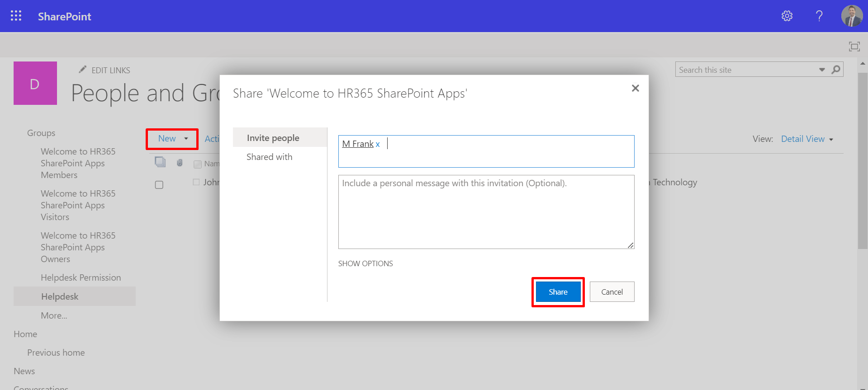
Task: Open the Owners group link
Action: 78,247
